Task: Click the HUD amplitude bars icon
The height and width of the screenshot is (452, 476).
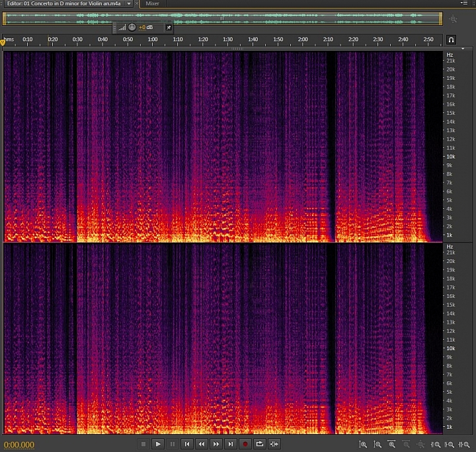Action: click(x=122, y=28)
